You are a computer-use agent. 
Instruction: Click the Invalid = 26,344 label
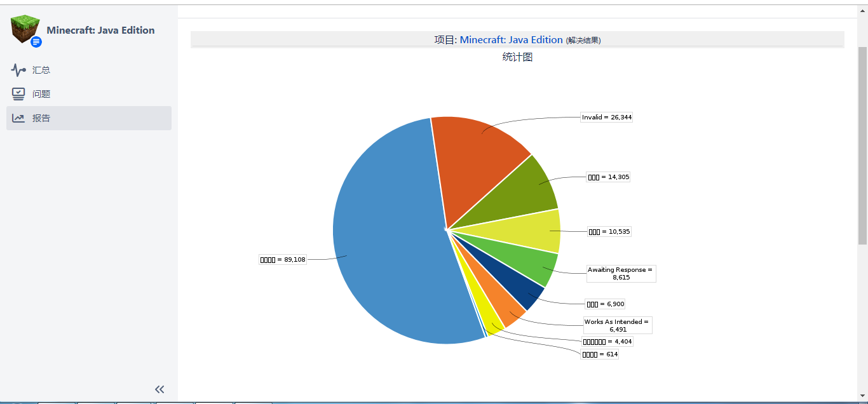pyautogui.click(x=607, y=118)
